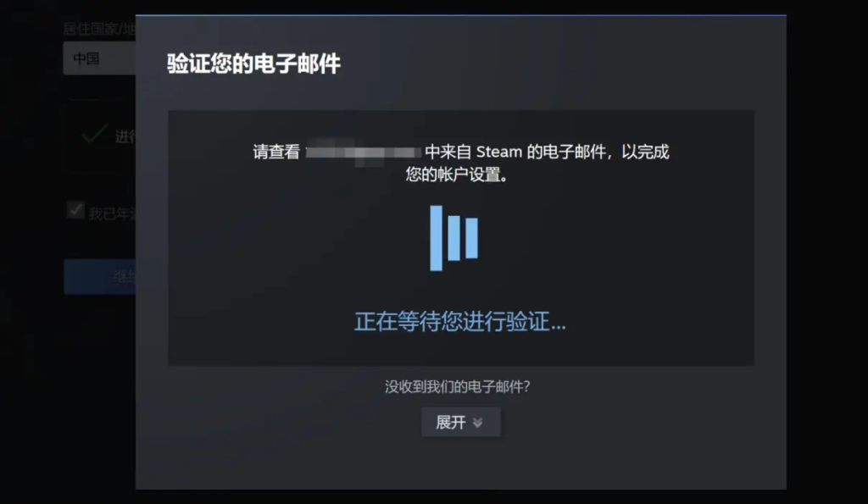Open the 中国 country dropdown behind the dialog
868x504 pixels.
point(100,58)
